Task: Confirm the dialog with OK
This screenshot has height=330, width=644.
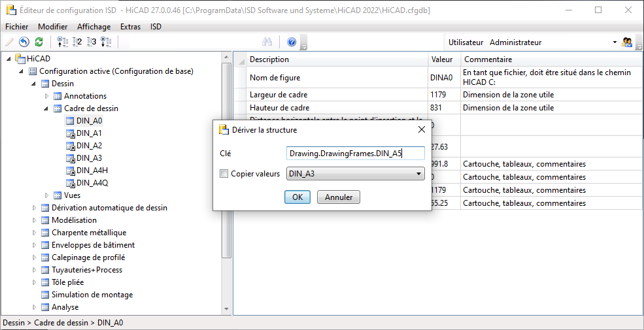Action: click(297, 197)
